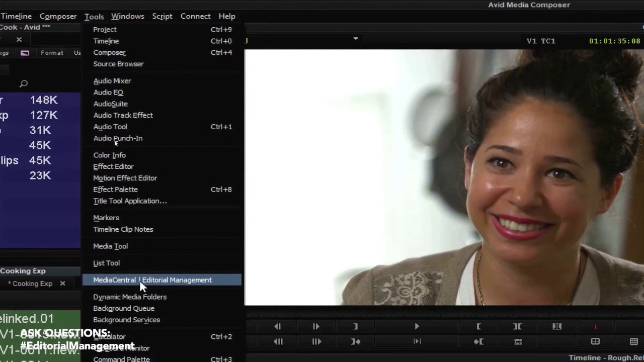Step forward ten frames button
The width and height of the screenshot is (644, 362).
point(316,342)
